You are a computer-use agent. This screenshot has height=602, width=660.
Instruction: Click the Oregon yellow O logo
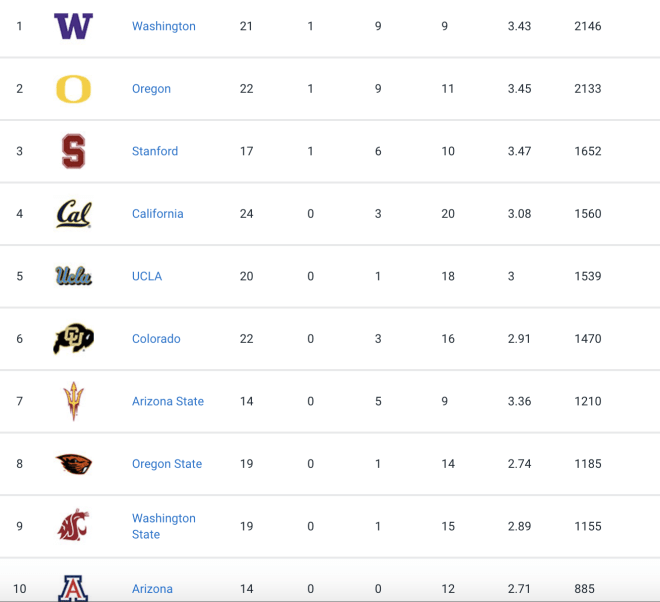(x=74, y=89)
